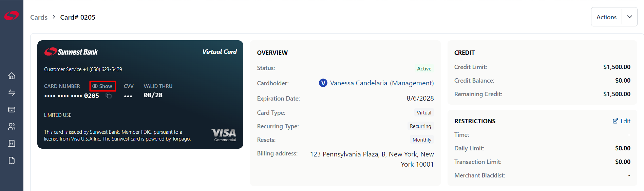Click the CREDIT heading
Screen dimensions: 644x191
coord(464,53)
